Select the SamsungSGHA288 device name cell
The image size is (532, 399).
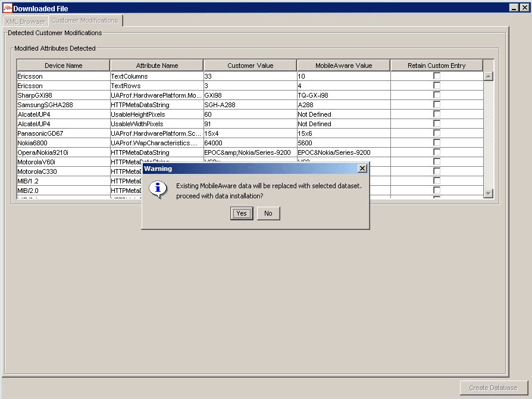(x=64, y=105)
